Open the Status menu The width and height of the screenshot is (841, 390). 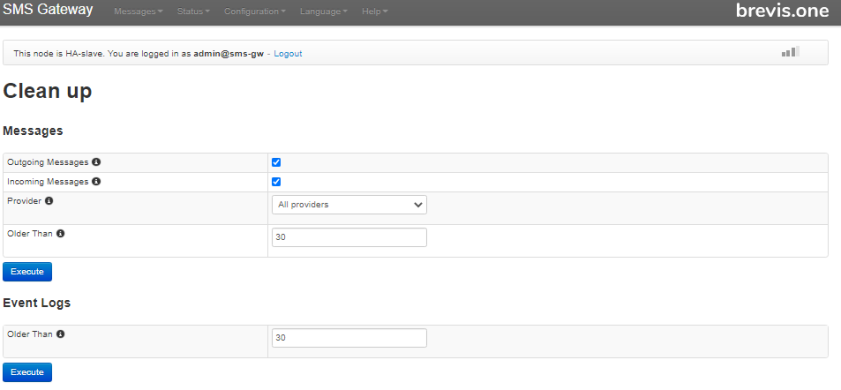(x=193, y=11)
